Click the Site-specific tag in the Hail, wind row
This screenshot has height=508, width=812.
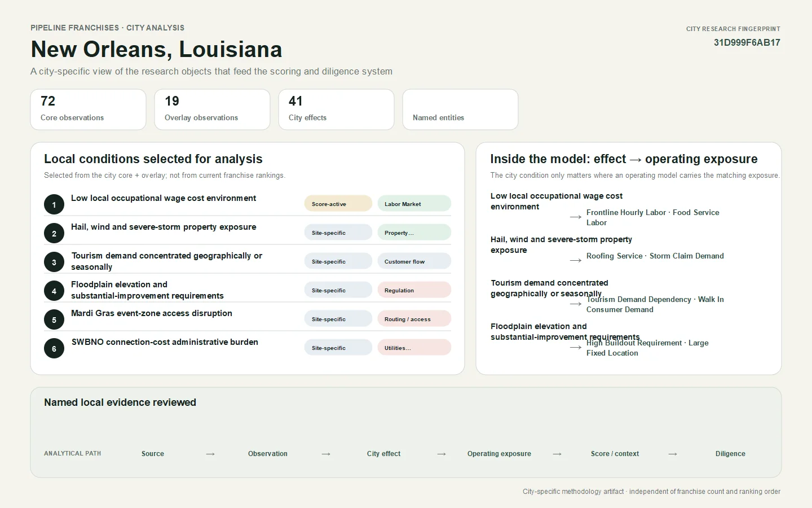coord(338,233)
